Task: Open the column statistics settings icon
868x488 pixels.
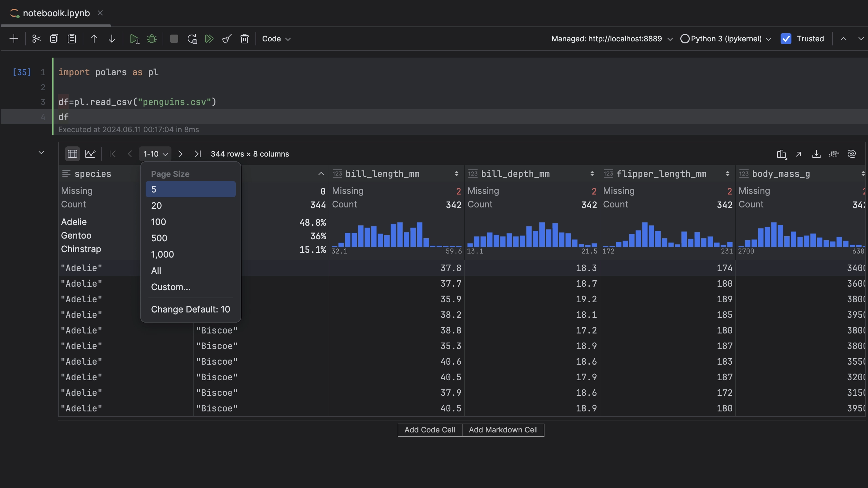Action: [x=782, y=154]
